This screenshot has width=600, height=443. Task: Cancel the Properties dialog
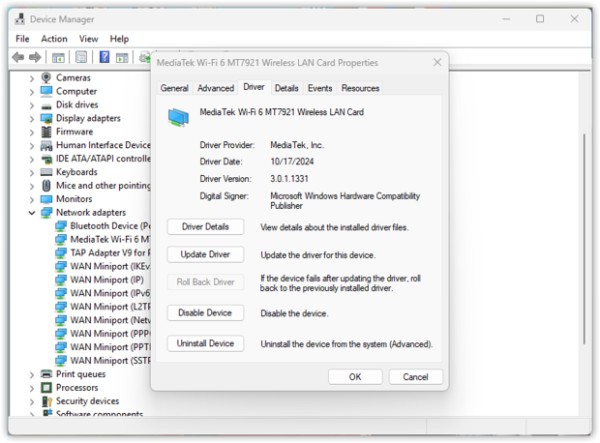coord(416,377)
